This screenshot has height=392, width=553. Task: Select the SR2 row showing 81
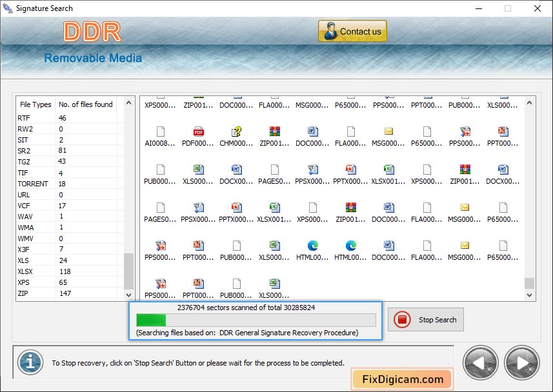pos(70,150)
